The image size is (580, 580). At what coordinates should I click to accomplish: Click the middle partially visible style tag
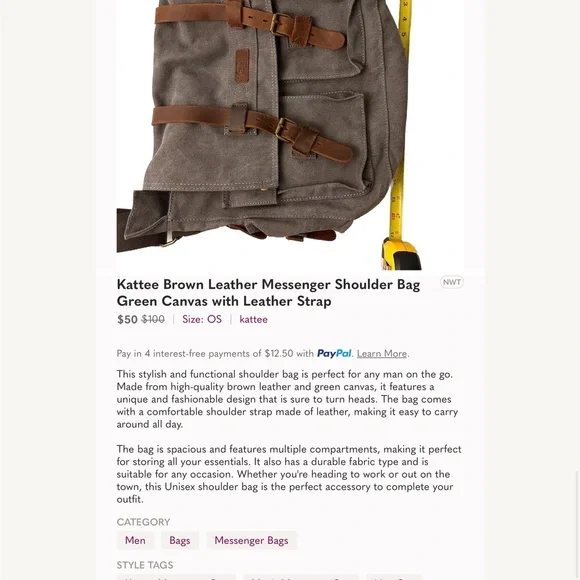coord(301,577)
